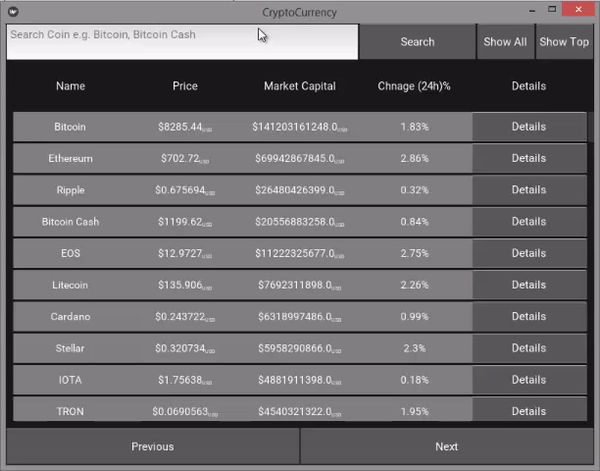Click market cap $11222325677.0
Image resolution: width=600 pixels, height=471 pixels.
[x=300, y=253]
